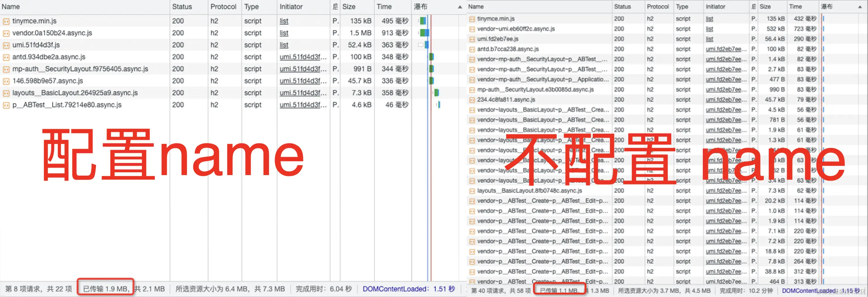The height and width of the screenshot is (297, 868).
Task: Select the file name p__ABTest__List.79214e80.async.js
Action: 67,105
